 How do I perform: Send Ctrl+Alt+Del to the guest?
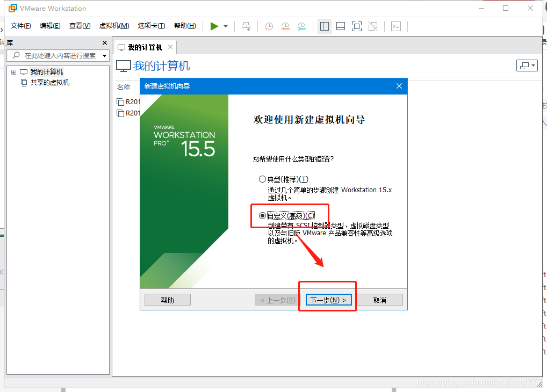(246, 26)
